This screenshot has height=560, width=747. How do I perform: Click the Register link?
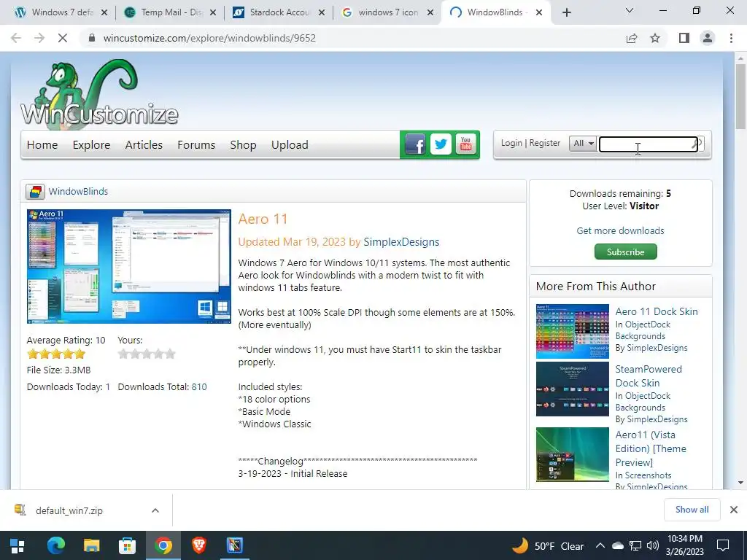pyautogui.click(x=544, y=143)
